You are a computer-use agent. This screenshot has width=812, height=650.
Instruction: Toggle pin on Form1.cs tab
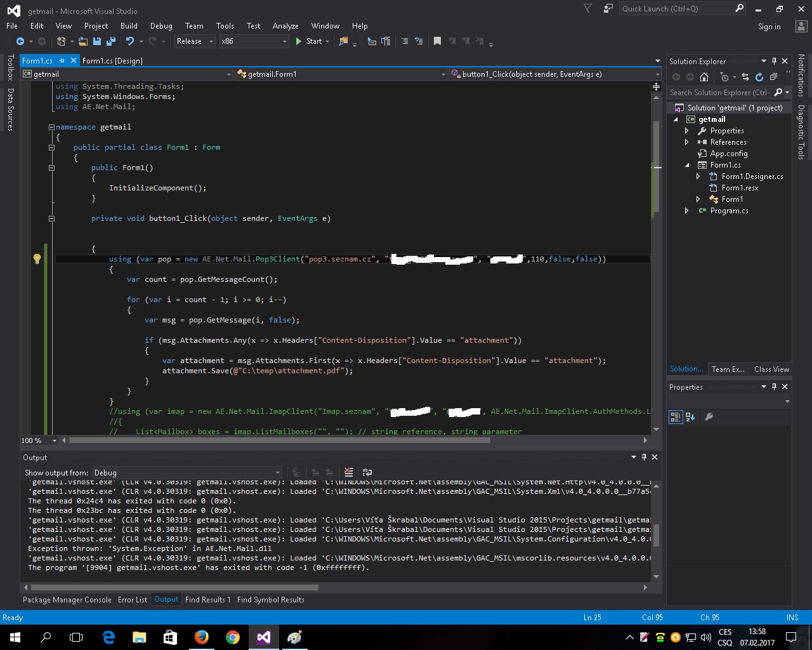point(62,61)
